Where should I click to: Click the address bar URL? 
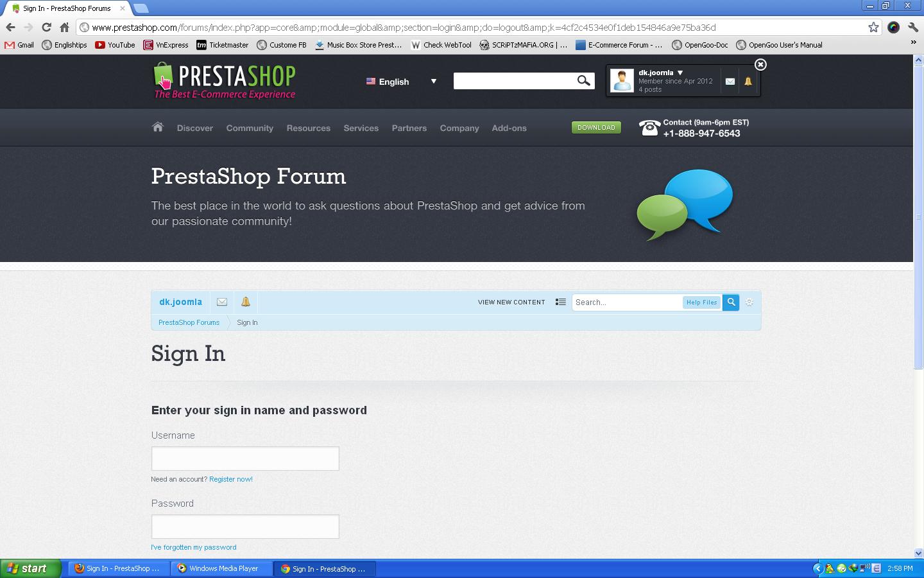click(404, 28)
